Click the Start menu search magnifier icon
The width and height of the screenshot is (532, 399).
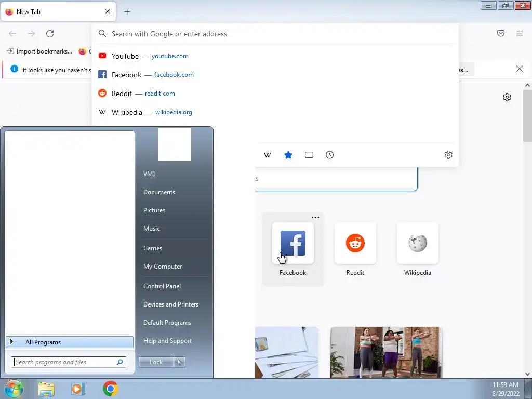pyautogui.click(x=119, y=362)
